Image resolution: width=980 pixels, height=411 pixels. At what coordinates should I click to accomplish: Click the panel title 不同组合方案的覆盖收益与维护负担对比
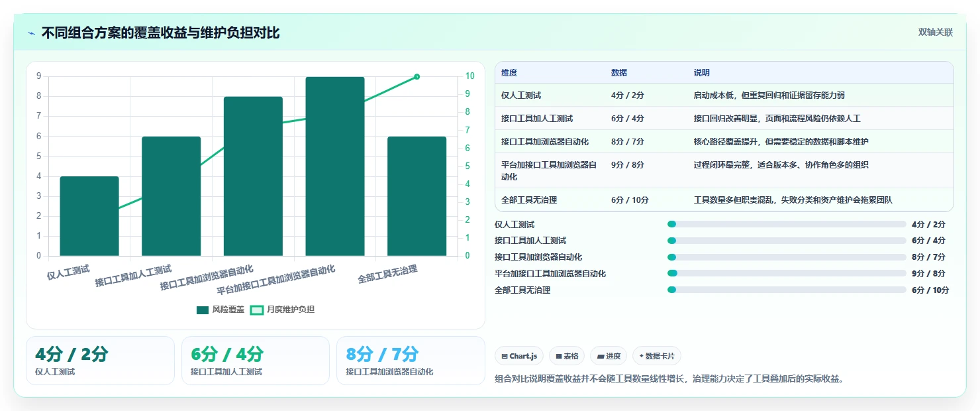(161, 32)
